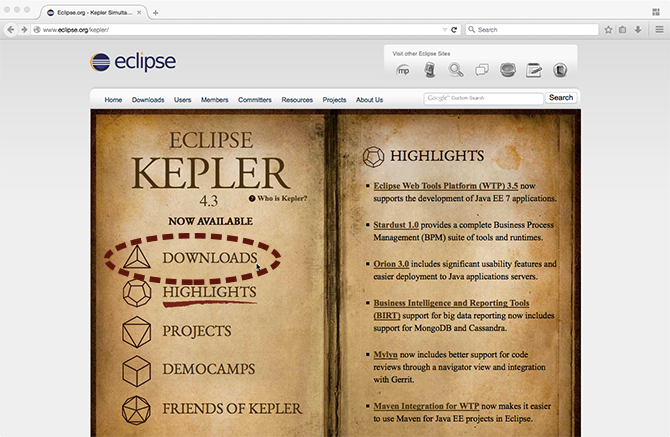Open the 'Who is Kepler?' link
Image resolution: width=670 pixels, height=437 pixels.
(x=282, y=198)
